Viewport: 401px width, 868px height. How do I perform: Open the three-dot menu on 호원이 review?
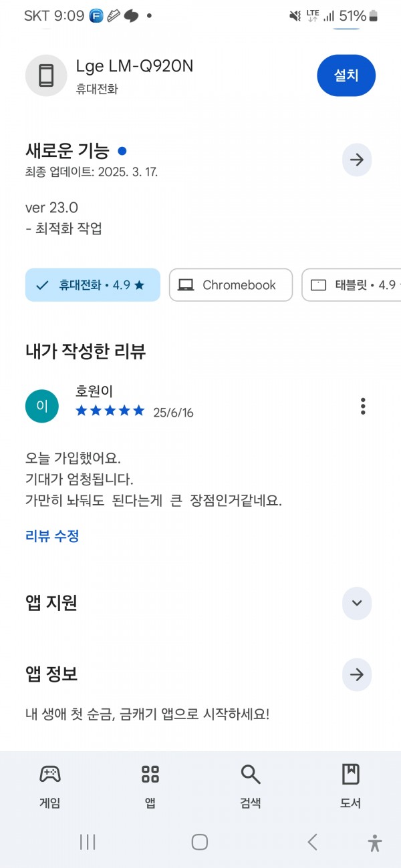tap(363, 406)
